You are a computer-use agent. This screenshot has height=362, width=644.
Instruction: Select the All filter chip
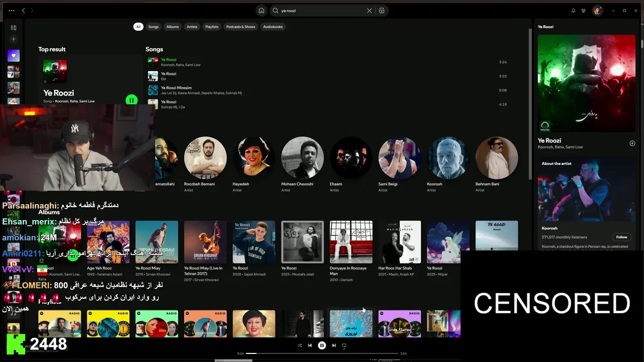(138, 27)
